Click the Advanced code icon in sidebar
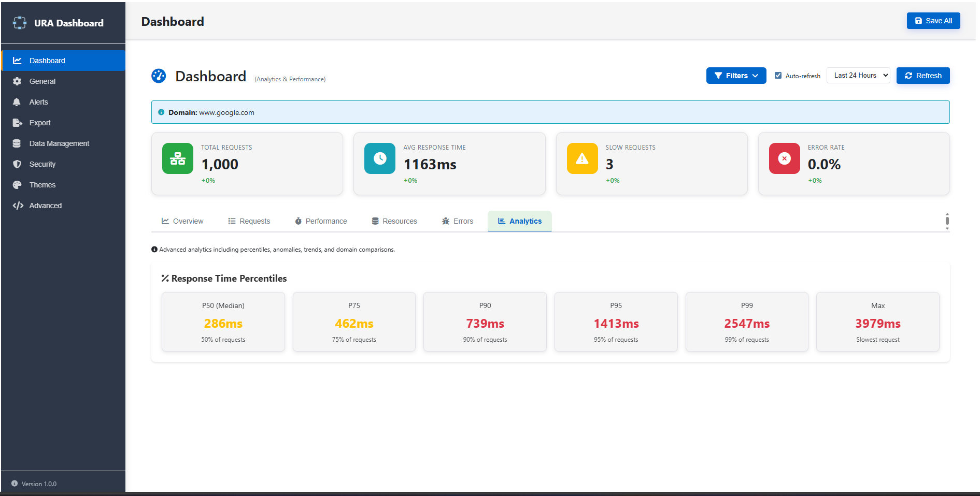The image size is (980, 496). (x=18, y=206)
